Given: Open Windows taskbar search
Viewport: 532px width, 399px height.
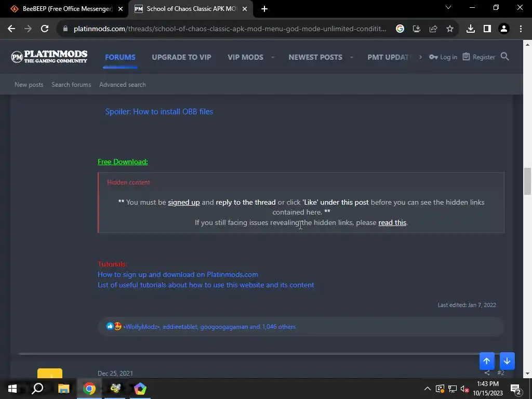Looking at the screenshot, I should tap(37, 389).
